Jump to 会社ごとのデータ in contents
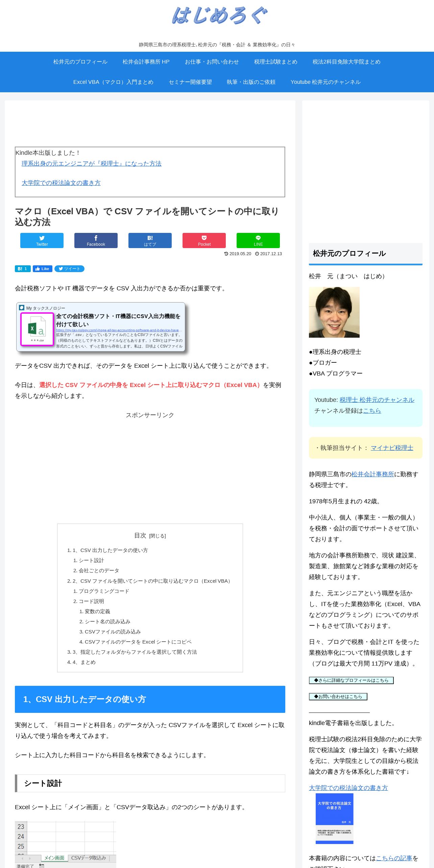This screenshot has height=868, width=434. click(x=99, y=571)
